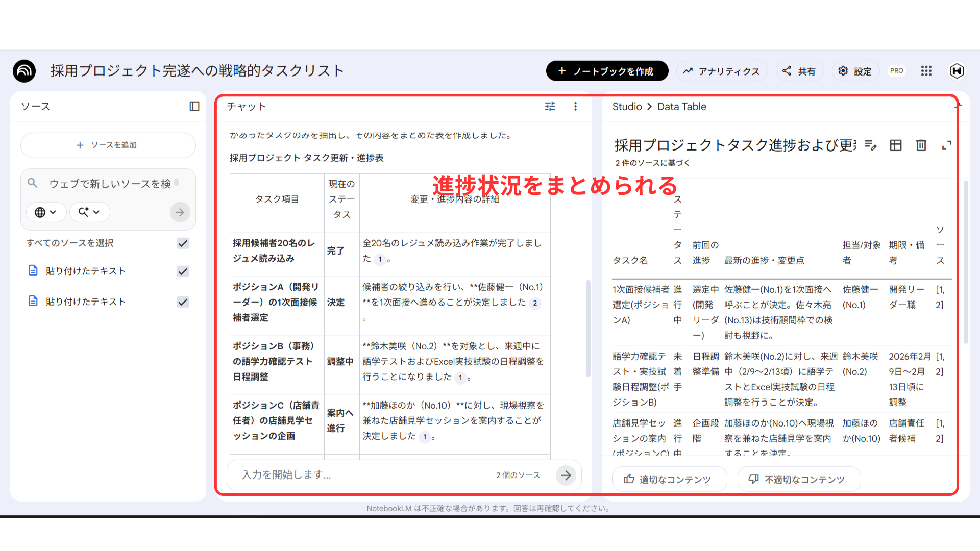Uncheck すべてのソースを選択
This screenshot has height=551, width=980.
(183, 243)
